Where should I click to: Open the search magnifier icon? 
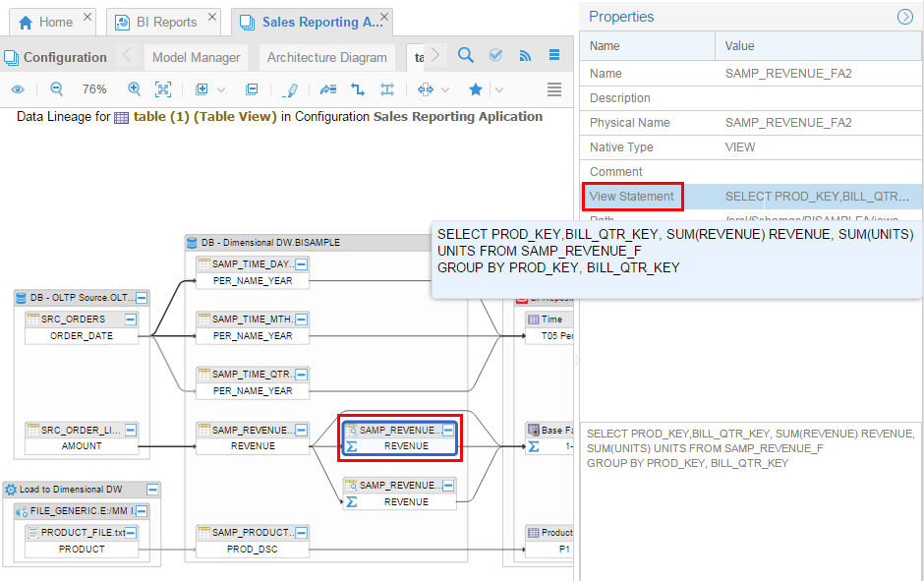(x=466, y=56)
